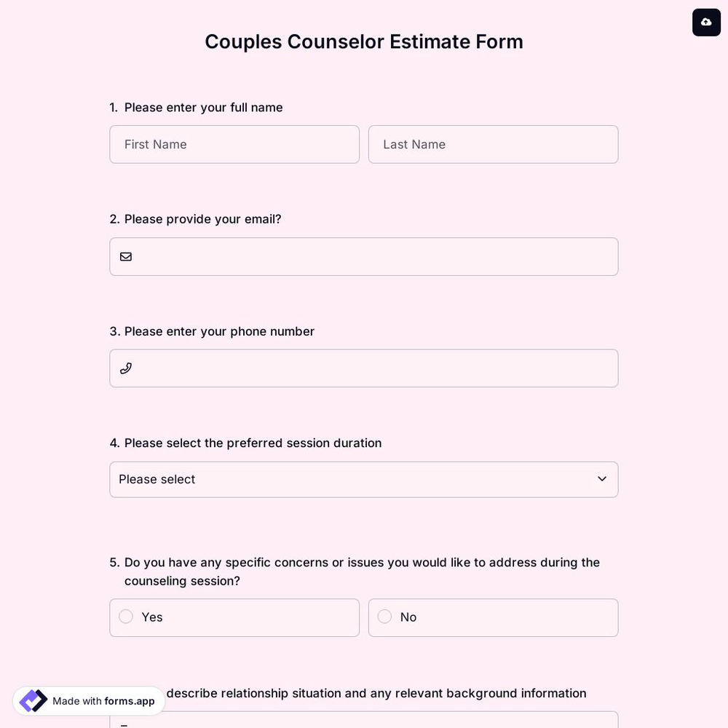
Task: Click the Last Name input field
Action: point(493,144)
